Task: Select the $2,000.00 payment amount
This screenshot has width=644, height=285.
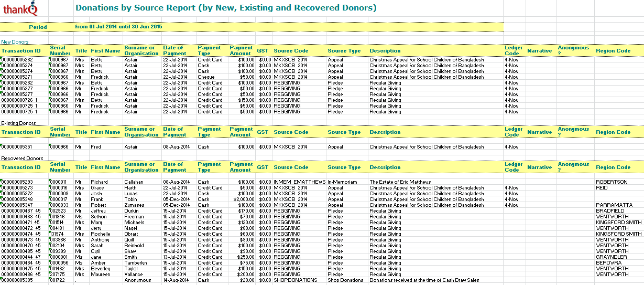Action: tap(244, 199)
